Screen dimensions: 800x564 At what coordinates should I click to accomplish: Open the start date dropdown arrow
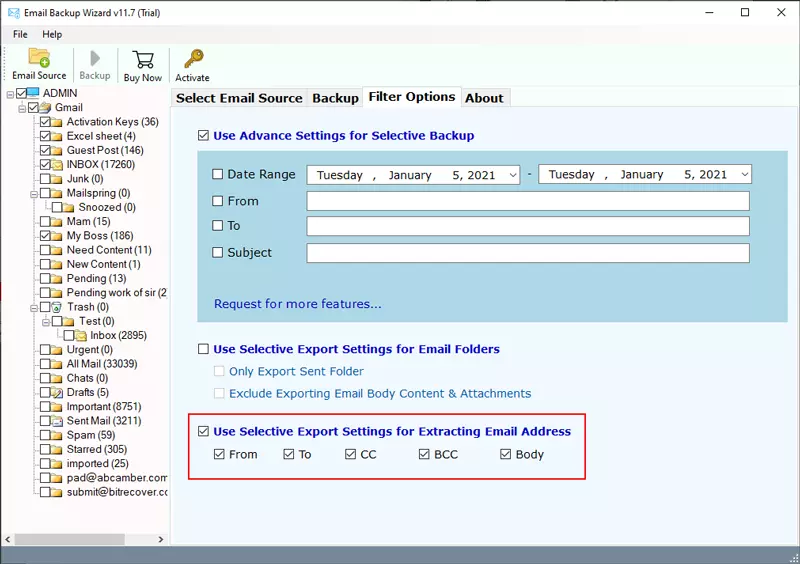tap(513, 175)
